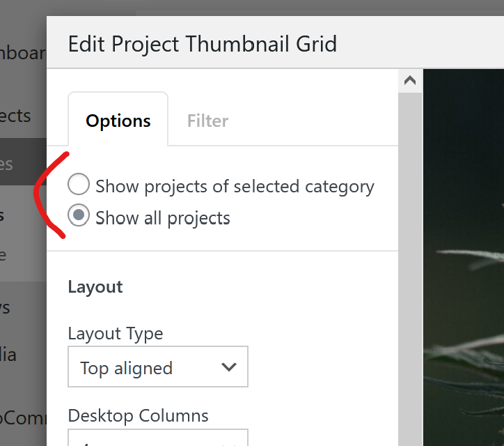This screenshot has width=504, height=446.
Task: Click the 'Edit Project Thumbnail Grid' dialog title
Action: click(x=203, y=44)
